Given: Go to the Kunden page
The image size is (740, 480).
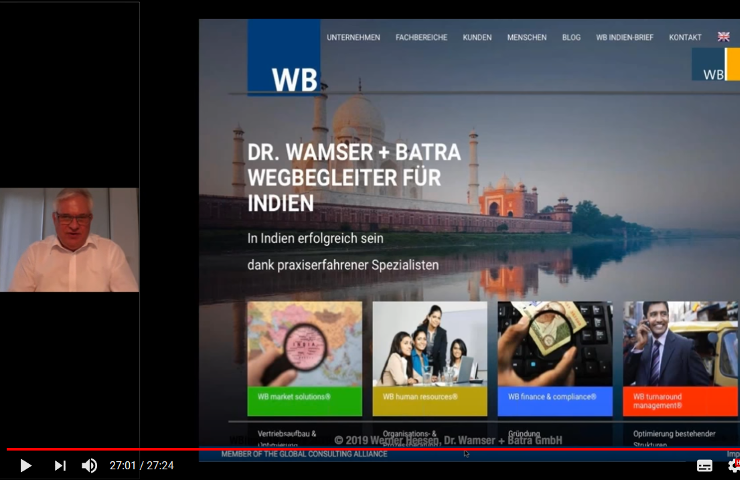Looking at the screenshot, I should [x=477, y=37].
